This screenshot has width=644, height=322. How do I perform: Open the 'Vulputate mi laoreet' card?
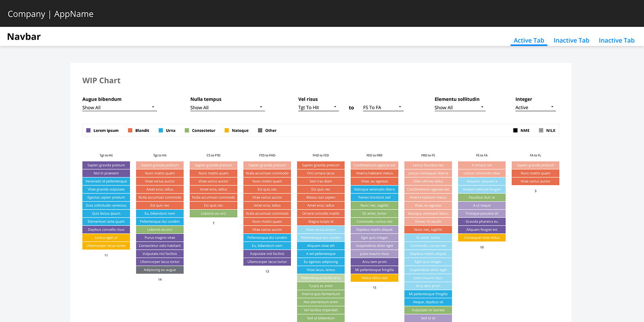click(x=428, y=310)
